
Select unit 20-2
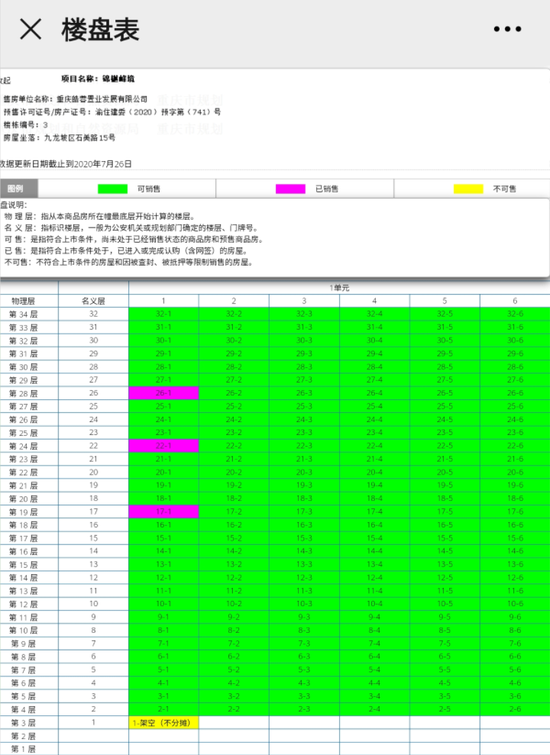click(x=234, y=472)
